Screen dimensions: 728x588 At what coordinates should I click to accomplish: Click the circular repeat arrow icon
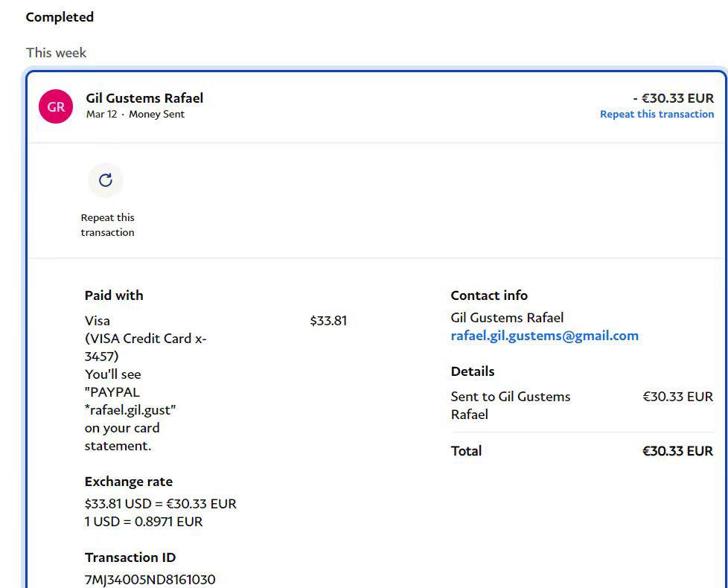pos(106,180)
